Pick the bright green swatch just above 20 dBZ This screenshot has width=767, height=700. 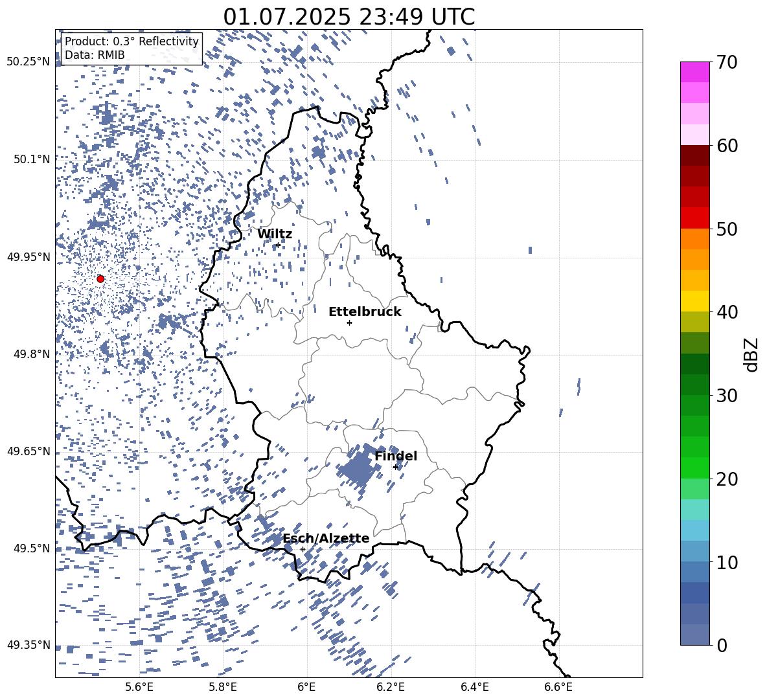coord(694,468)
